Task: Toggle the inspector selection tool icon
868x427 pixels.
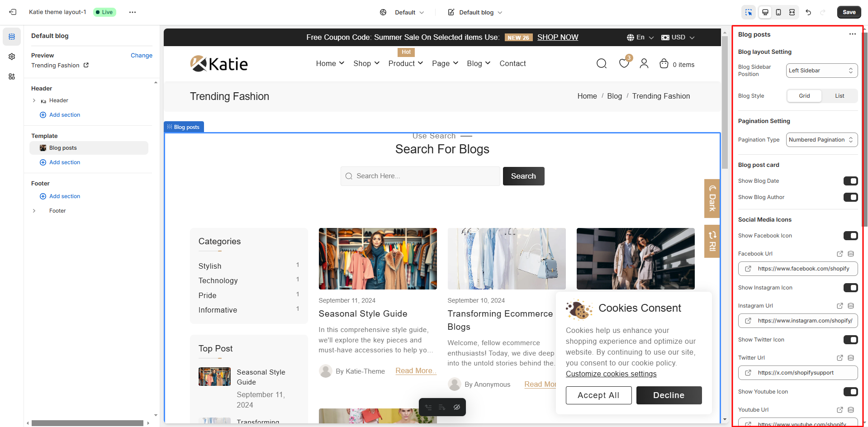Action: tap(749, 12)
